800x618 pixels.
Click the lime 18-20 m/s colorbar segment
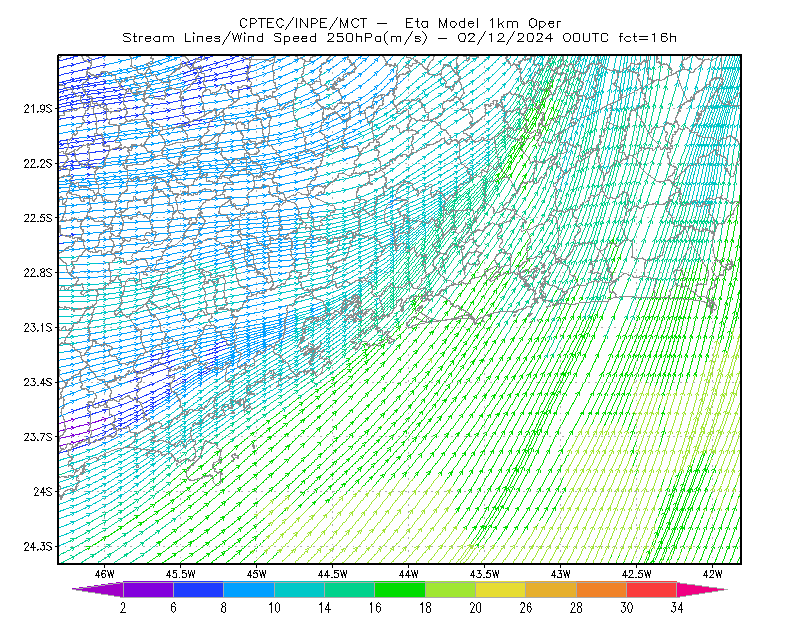(450, 589)
